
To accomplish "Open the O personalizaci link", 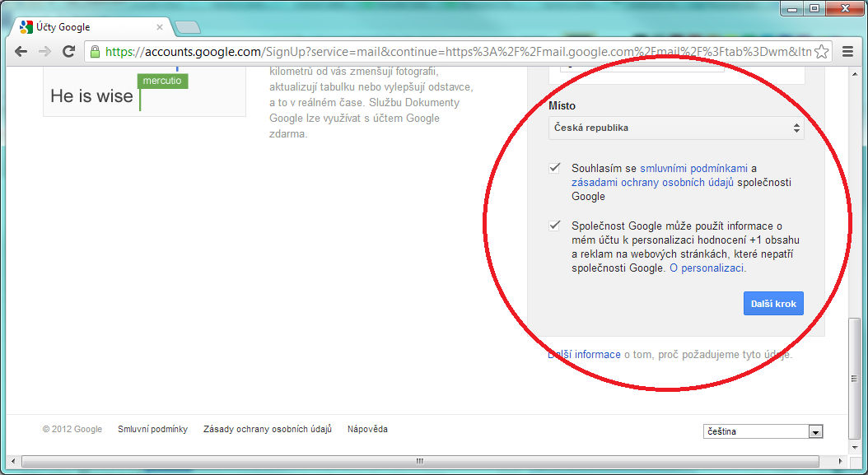I will 707,268.
